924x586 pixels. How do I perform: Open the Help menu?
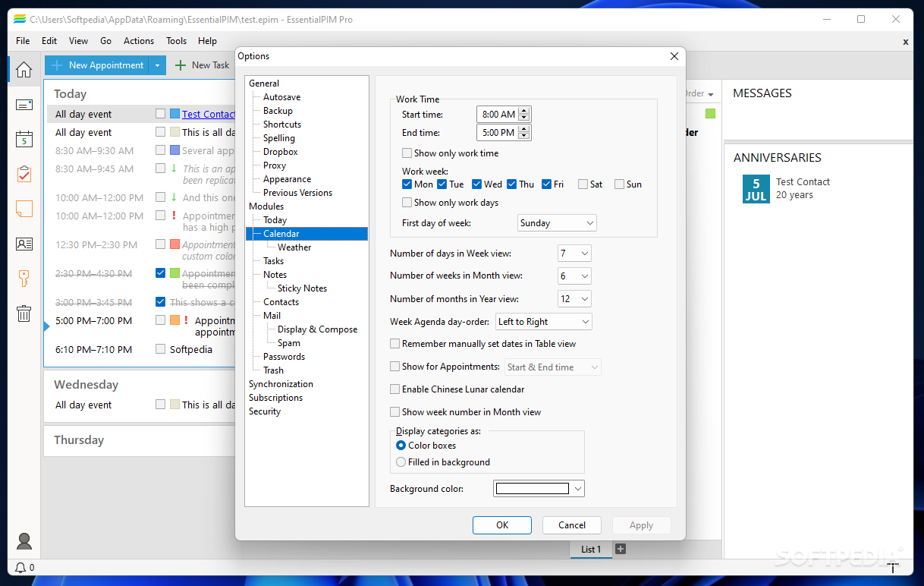point(207,41)
